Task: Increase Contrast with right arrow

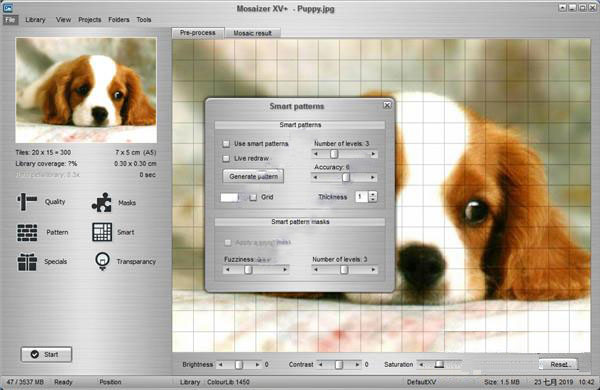Action: [x=357, y=365]
